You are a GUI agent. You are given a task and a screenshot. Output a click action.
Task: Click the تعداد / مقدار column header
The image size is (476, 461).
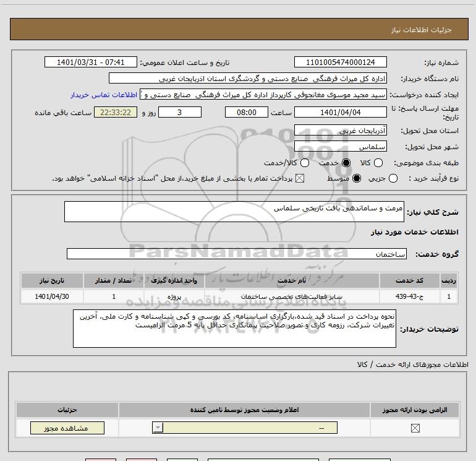(114, 280)
